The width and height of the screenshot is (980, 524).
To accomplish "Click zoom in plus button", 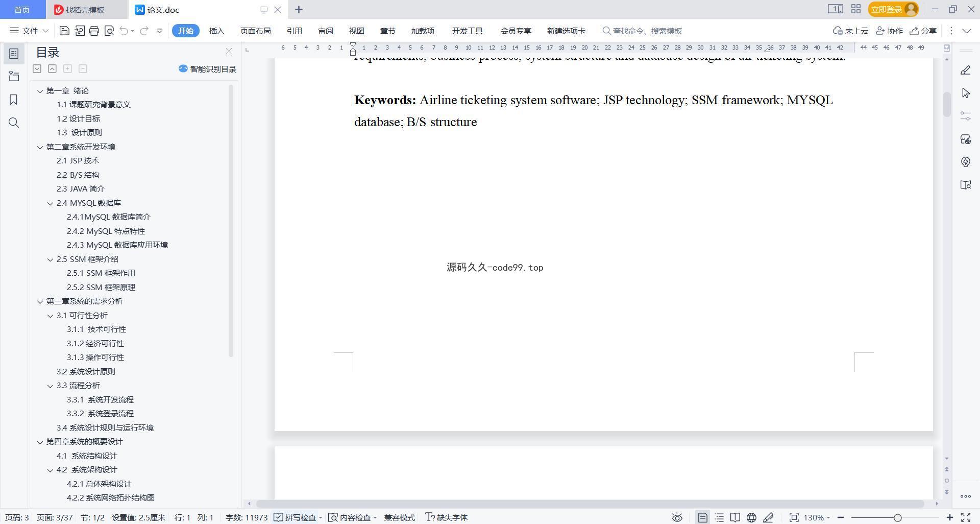I will click(949, 517).
